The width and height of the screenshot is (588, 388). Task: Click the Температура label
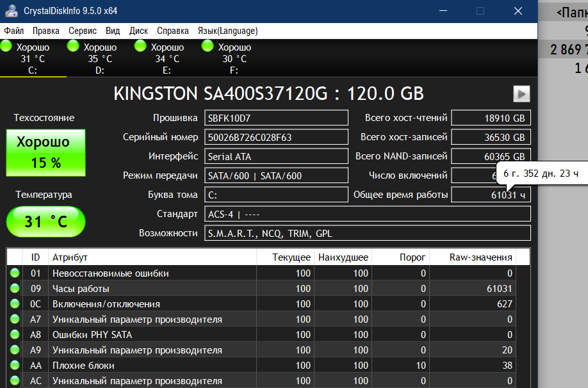point(44,195)
